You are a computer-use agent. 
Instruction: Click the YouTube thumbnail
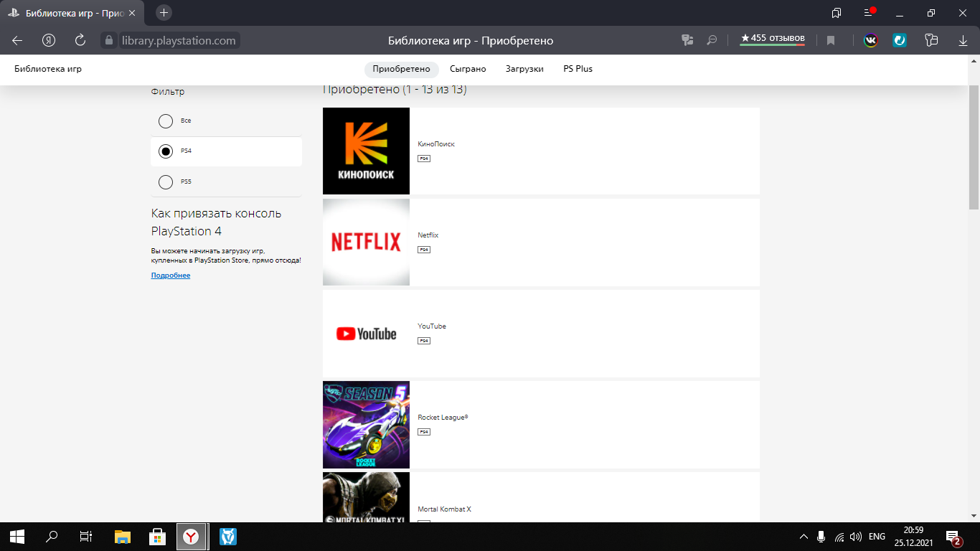coord(366,333)
